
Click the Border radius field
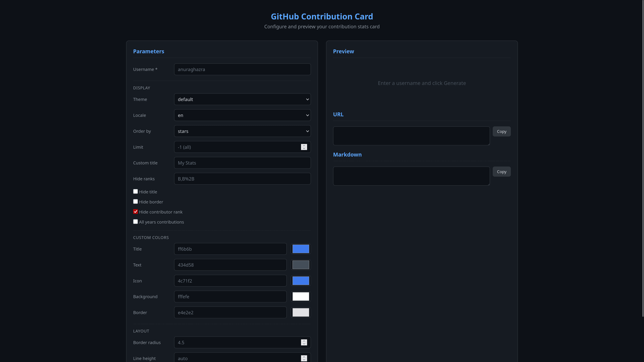(x=242, y=343)
